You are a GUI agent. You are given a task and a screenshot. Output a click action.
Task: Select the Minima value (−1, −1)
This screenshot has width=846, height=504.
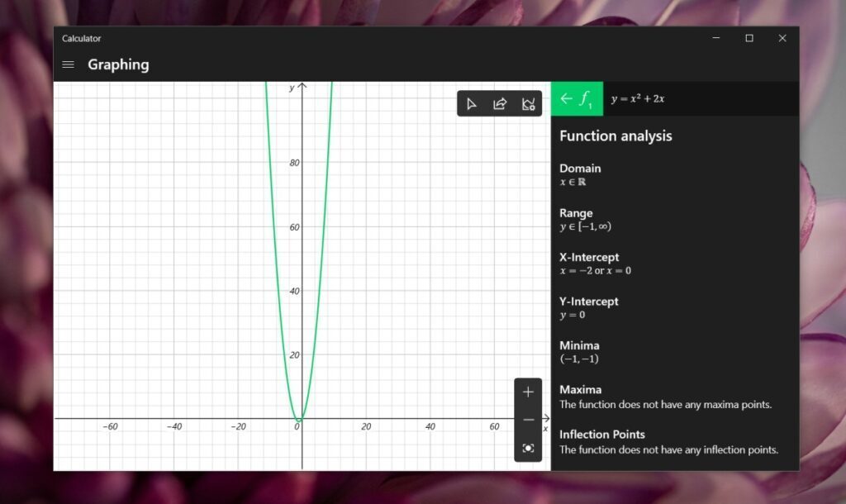click(x=578, y=359)
